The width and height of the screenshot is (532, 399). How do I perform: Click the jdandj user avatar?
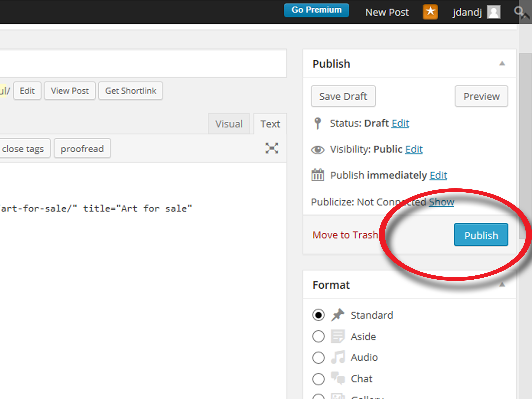point(494,12)
